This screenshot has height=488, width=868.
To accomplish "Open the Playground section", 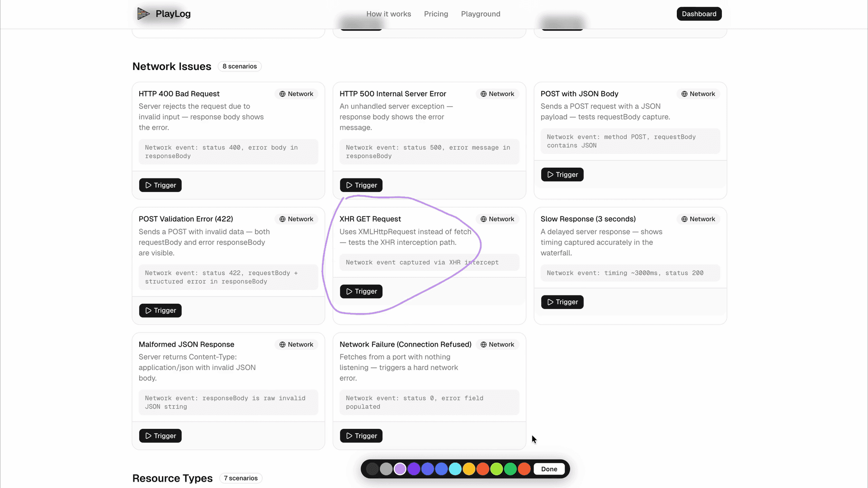I will pyautogui.click(x=481, y=14).
